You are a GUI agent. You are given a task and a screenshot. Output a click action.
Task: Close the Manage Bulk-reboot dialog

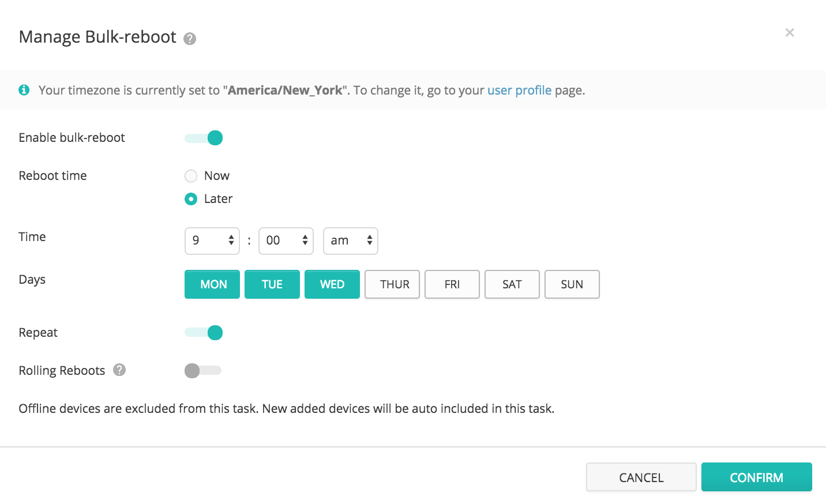pyautogui.click(x=789, y=33)
